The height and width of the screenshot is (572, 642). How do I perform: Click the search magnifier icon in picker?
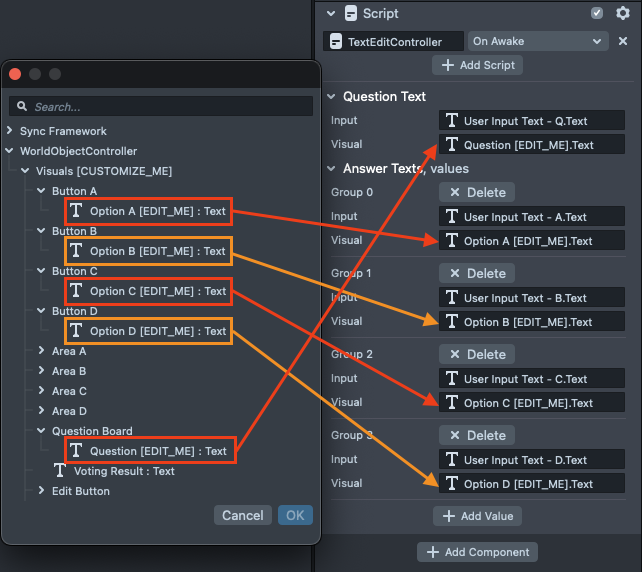point(24,106)
